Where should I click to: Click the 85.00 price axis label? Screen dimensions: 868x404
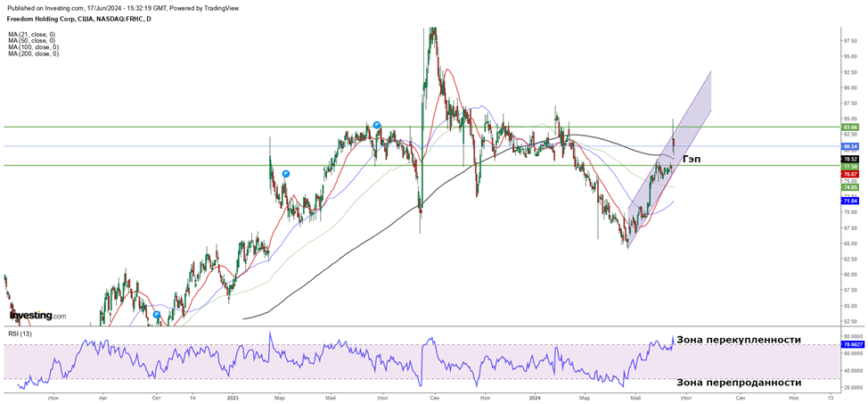851,118
